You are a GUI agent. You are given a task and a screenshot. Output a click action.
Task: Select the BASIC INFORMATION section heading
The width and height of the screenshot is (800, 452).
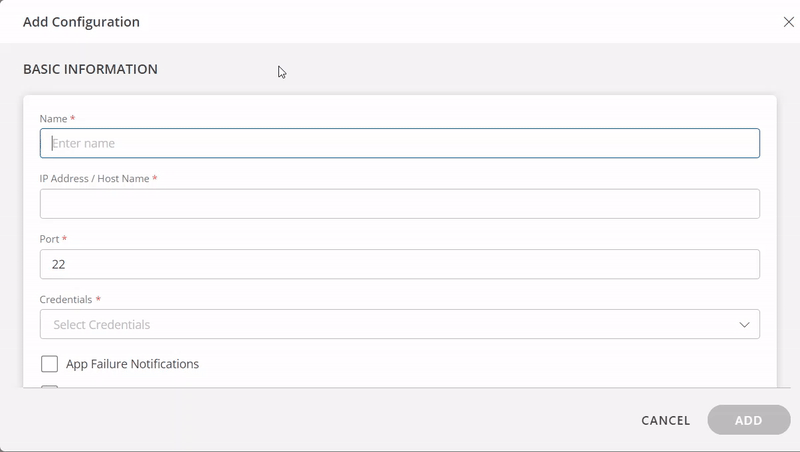point(90,69)
